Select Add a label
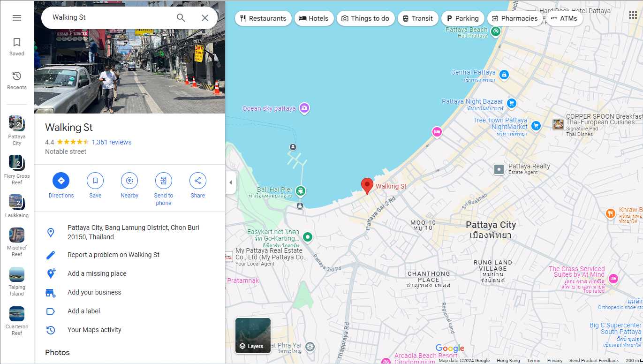Image resolution: width=643 pixels, height=364 pixels. coord(129,311)
